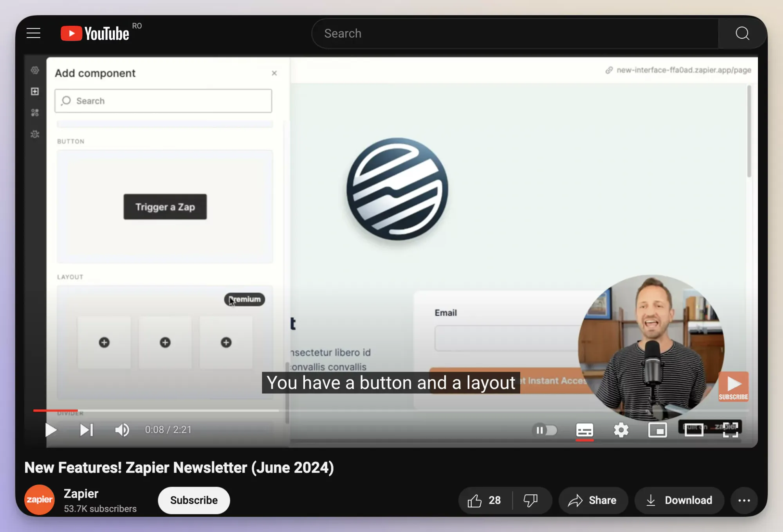Open the Zapier channel name link
The width and height of the screenshot is (783, 532).
click(81, 494)
